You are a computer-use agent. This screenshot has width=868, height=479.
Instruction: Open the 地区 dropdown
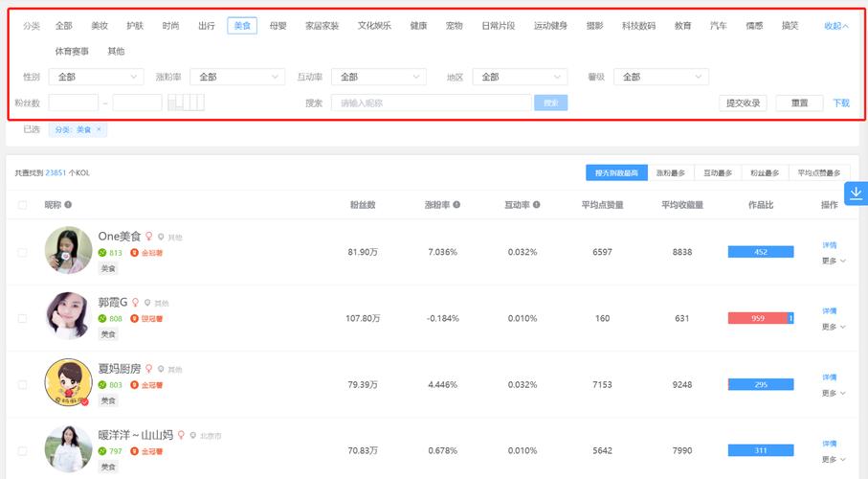[x=520, y=77]
